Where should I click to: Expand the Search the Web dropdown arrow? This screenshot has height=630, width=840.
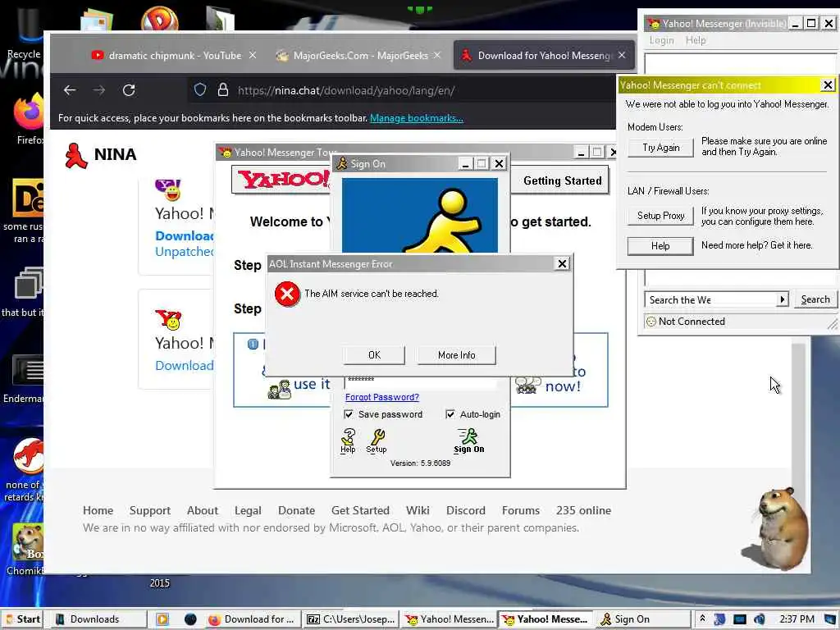pyautogui.click(x=783, y=299)
